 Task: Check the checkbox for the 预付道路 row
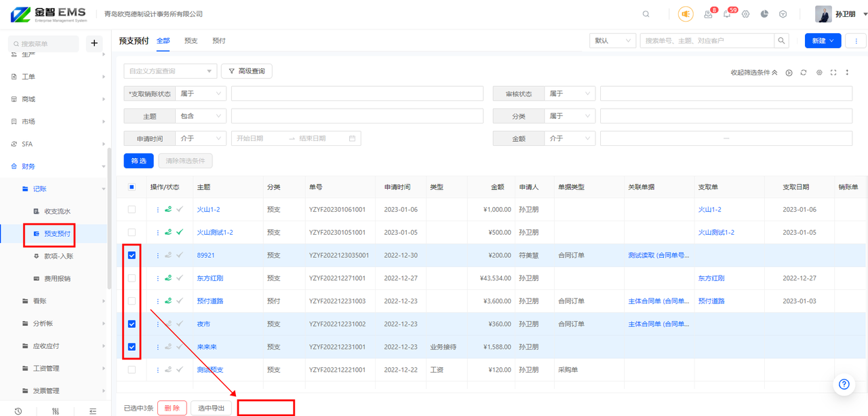click(x=132, y=301)
